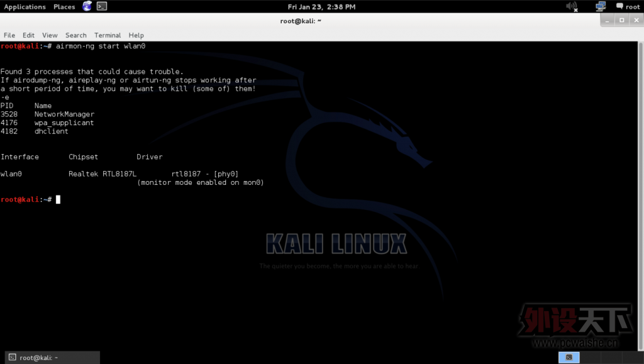Open the root user menu
Viewport: 644px width, 364px height.
click(628, 6)
